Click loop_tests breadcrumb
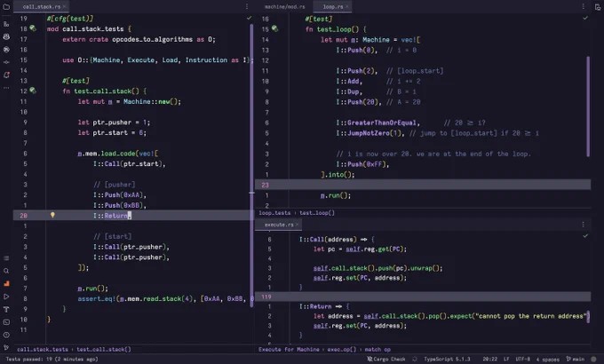The image size is (604, 364). click(274, 212)
